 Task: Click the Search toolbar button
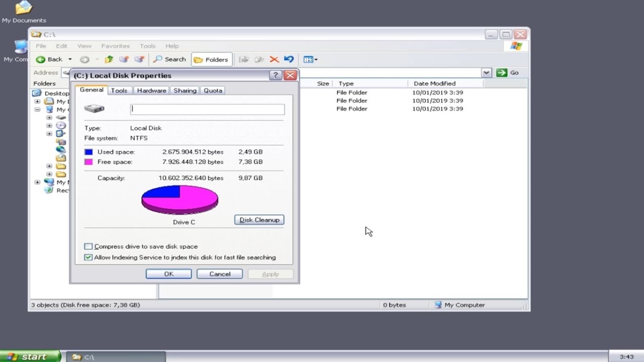[170, 59]
